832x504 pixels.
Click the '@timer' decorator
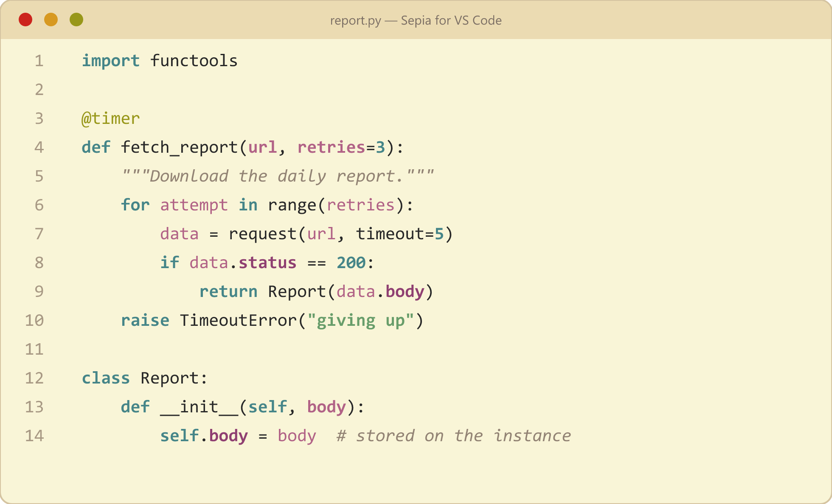(x=111, y=118)
